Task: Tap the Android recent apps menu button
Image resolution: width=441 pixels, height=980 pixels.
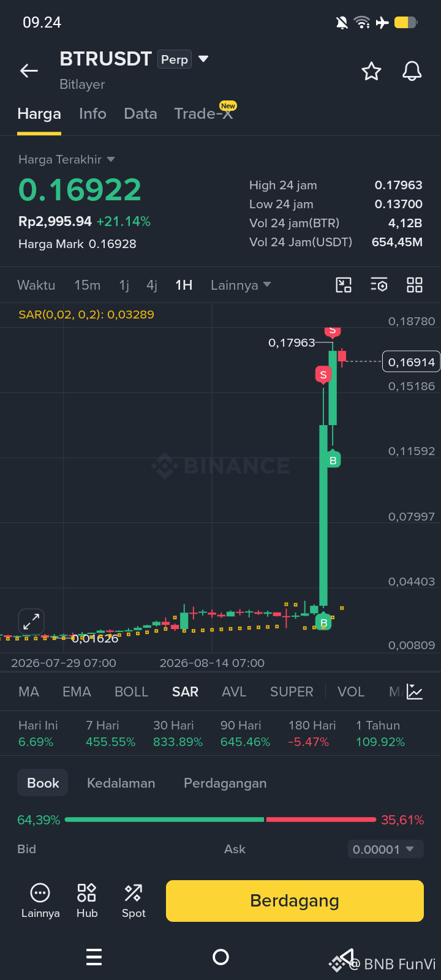Action: (94, 957)
